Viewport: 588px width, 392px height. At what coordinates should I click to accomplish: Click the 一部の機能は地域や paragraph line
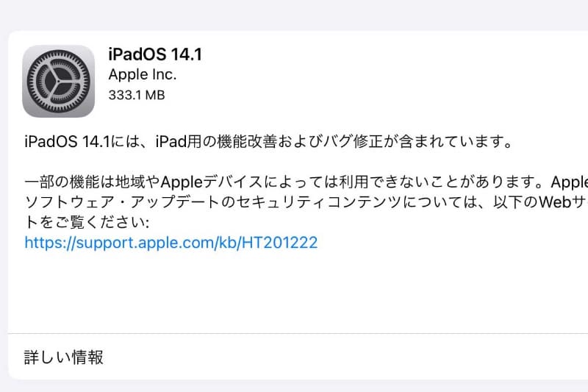306,182
